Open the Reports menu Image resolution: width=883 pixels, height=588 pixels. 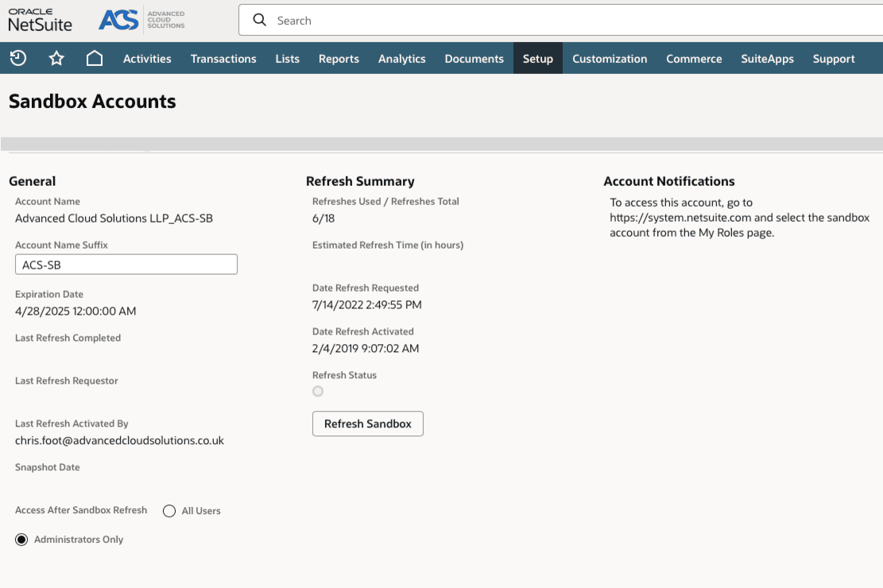tap(339, 59)
